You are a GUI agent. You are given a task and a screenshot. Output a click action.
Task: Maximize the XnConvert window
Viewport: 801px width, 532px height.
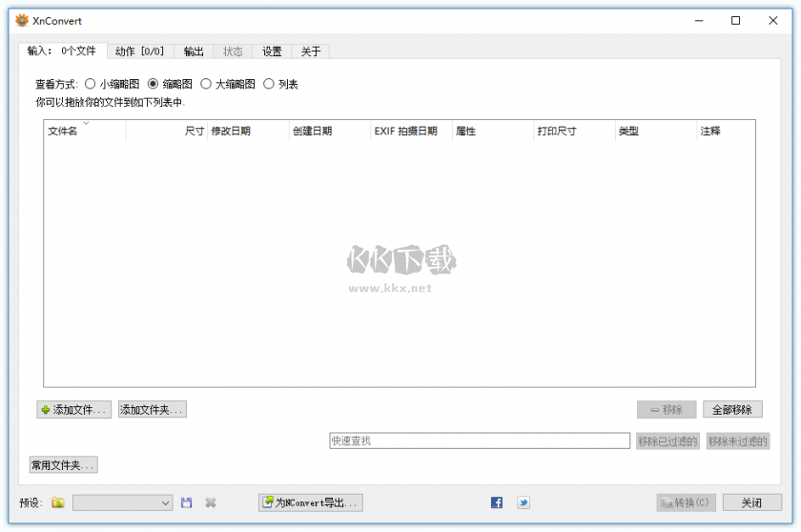click(735, 20)
